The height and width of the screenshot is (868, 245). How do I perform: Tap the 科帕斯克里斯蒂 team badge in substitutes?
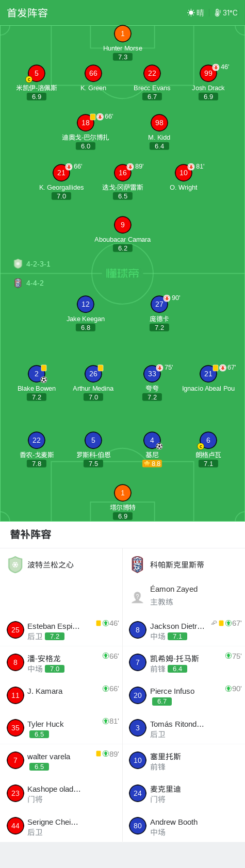[137, 564]
